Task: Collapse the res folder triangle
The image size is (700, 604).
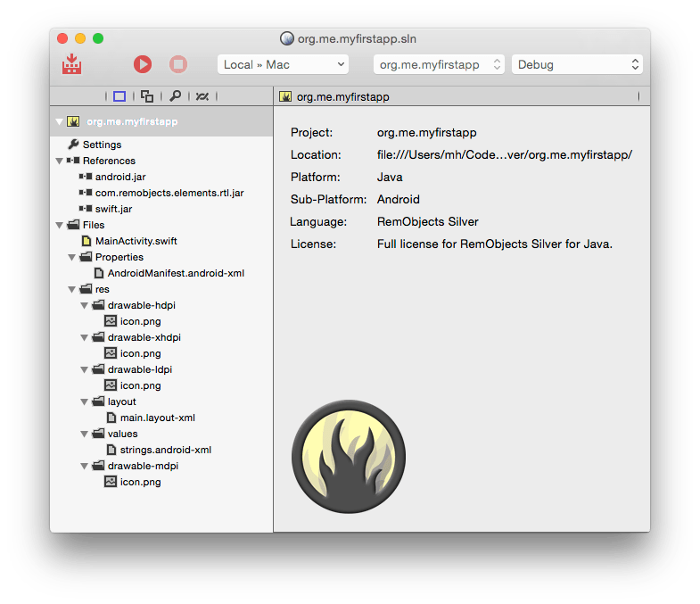Action: (71, 289)
